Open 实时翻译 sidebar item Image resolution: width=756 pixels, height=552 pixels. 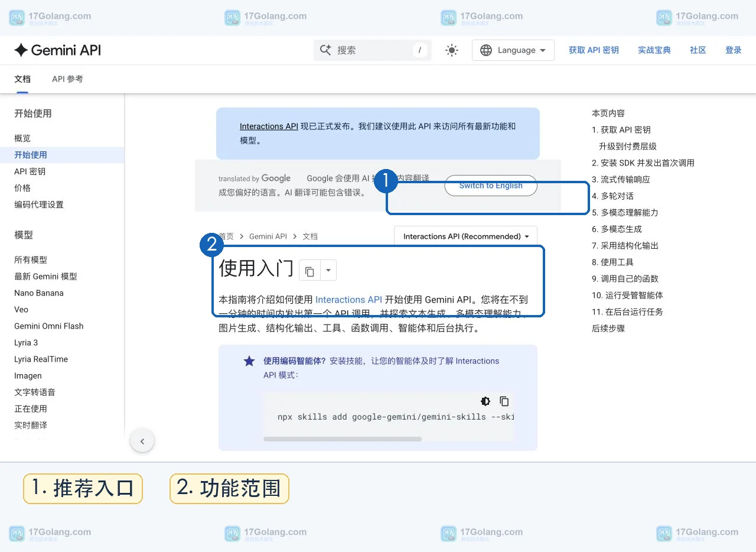point(31,426)
